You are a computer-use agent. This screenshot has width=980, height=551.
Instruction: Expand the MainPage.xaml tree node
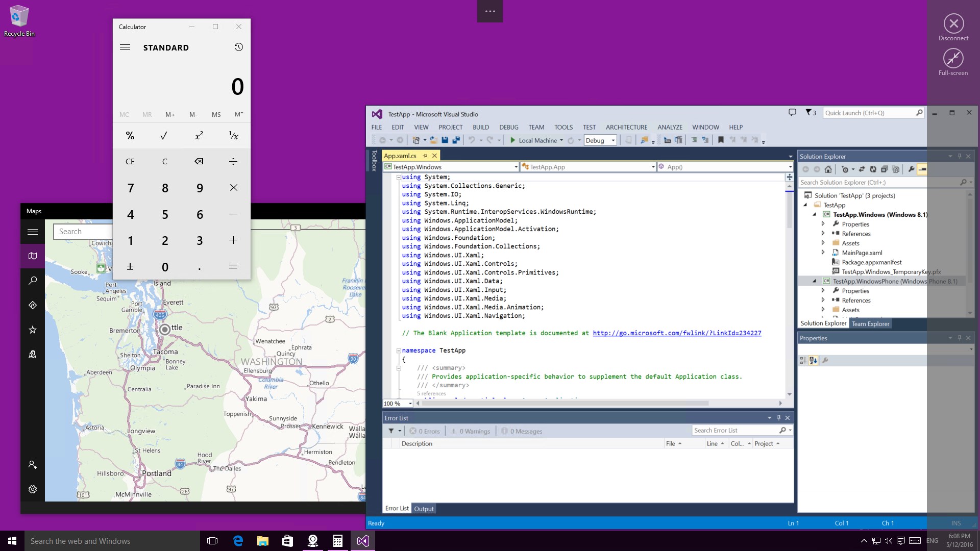(x=823, y=253)
